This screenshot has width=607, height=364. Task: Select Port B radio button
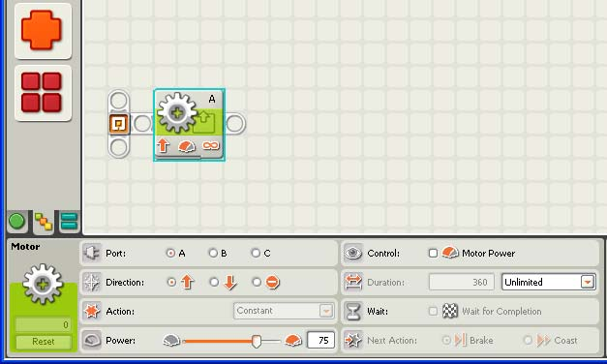pyautogui.click(x=213, y=254)
